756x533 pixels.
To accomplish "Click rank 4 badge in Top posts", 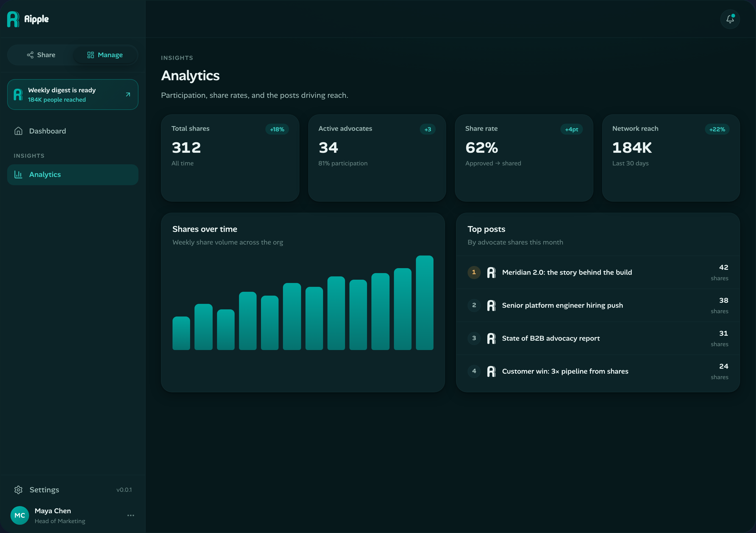I will tap(474, 371).
